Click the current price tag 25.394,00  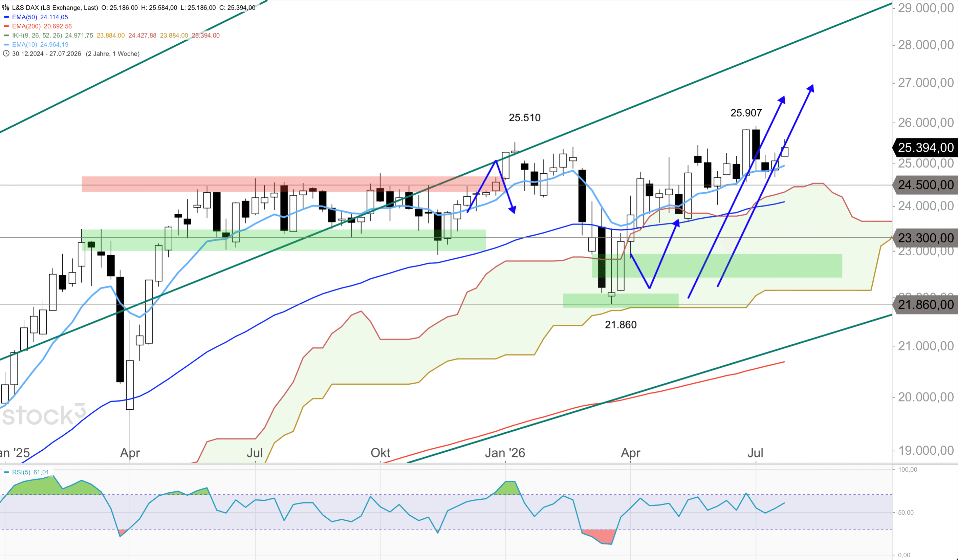[x=925, y=148]
